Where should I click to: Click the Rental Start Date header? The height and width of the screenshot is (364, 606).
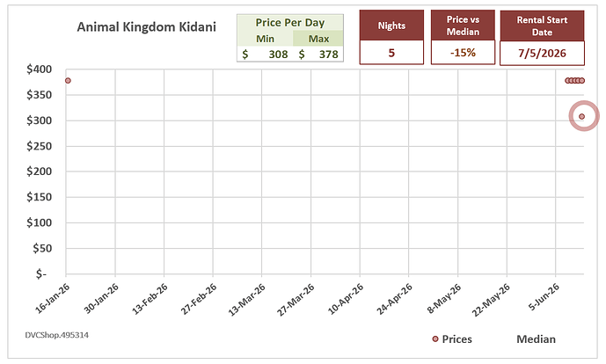click(x=542, y=25)
